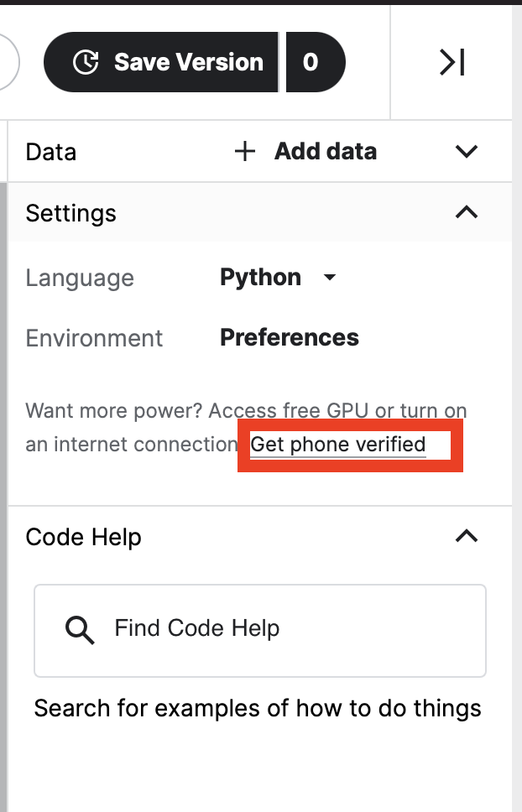Screen dimensions: 522x812
Task: Collapse the sidebar with the arrow-bar icon
Action: 452,62
